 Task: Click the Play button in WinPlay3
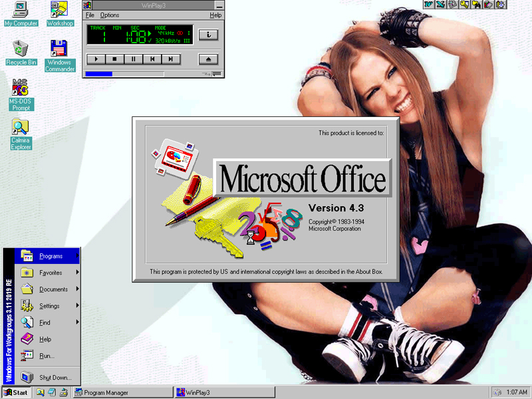point(96,59)
